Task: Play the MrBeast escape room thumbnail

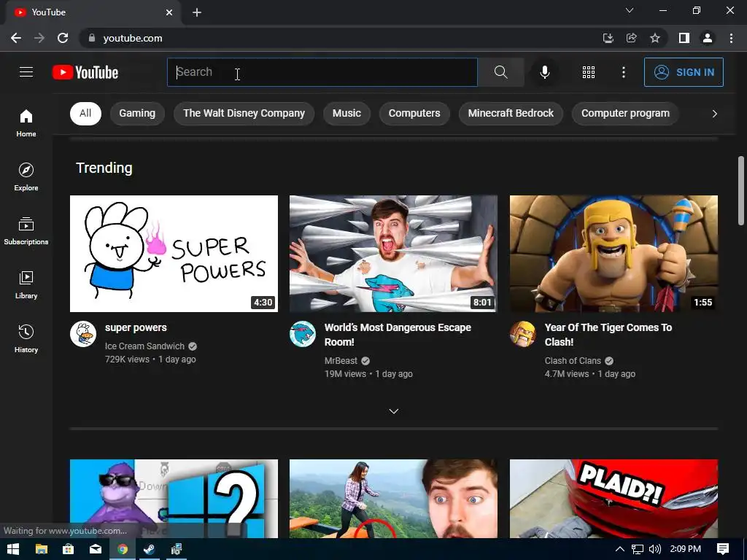Action: point(393,253)
